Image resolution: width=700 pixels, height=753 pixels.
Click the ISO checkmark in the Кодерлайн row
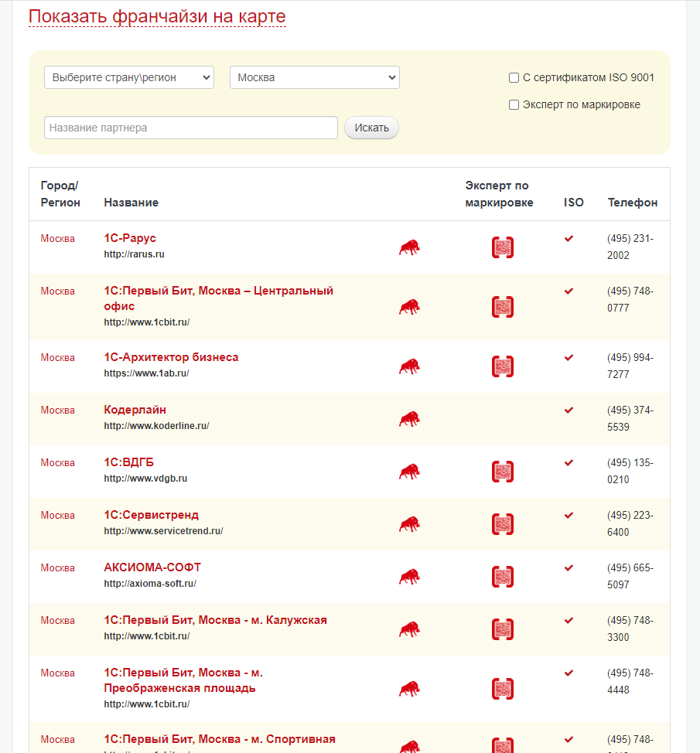point(569,411)
